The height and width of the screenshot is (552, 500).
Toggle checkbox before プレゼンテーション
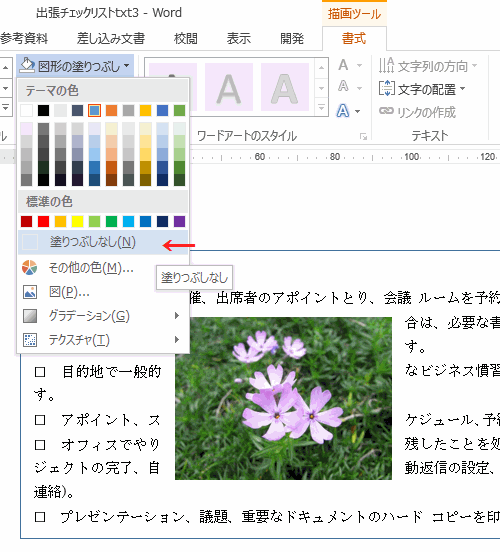(40, 517)
